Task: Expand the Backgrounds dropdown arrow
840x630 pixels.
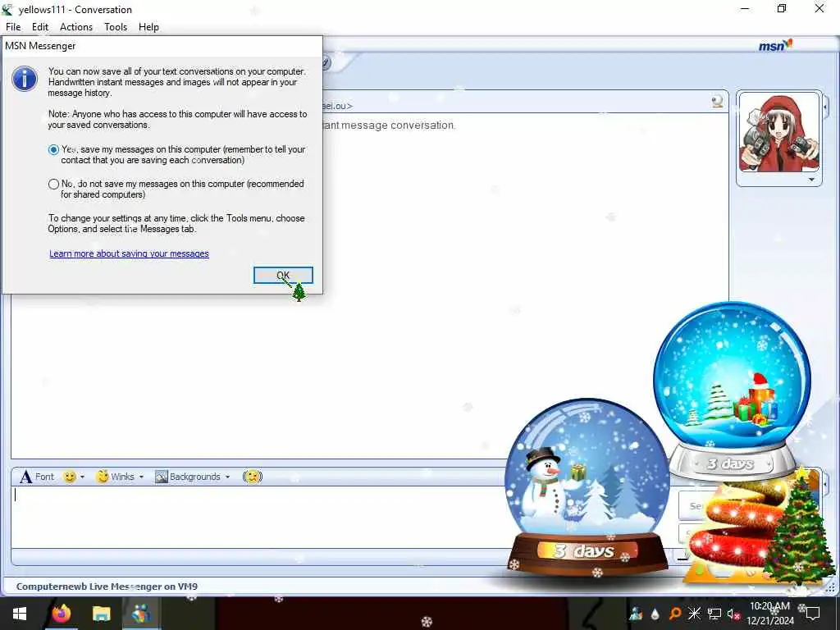Action: pyautogui.click(x=228, y=477)
